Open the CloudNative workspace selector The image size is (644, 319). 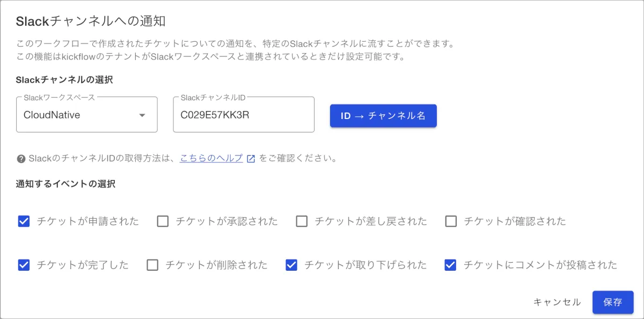(80, 115)
